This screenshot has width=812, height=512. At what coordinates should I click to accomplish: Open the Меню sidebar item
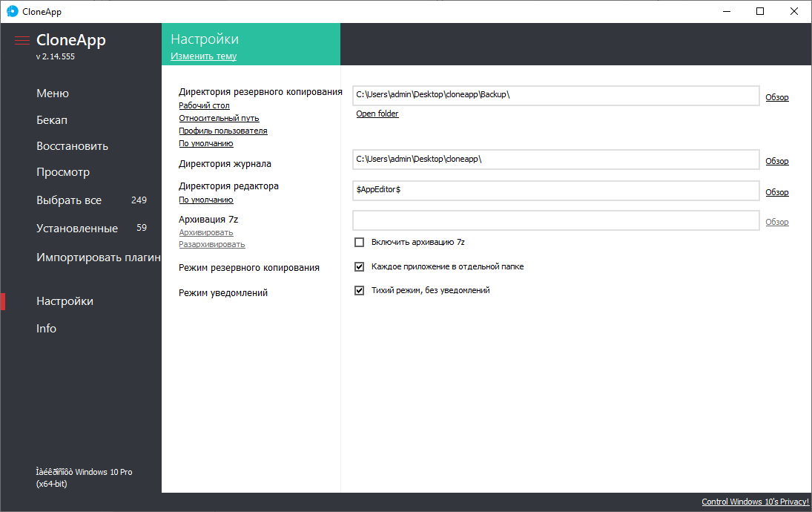pyautogui.click(x=53, y=93)
